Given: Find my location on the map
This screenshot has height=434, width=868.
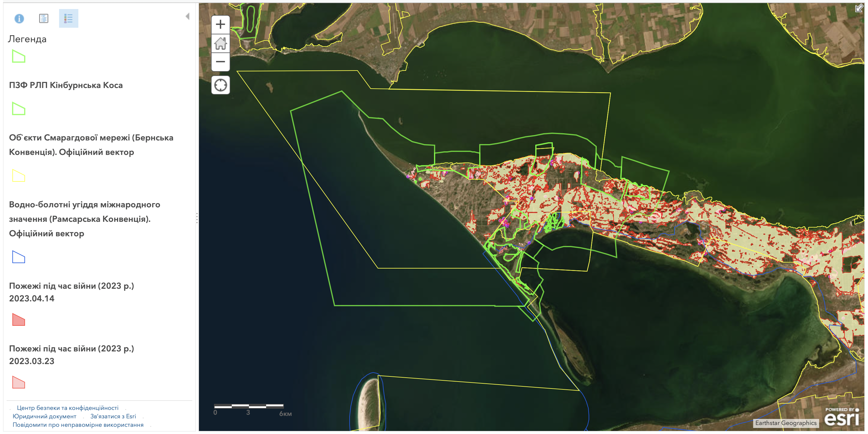Looking at the screenshot, I should 220,85.
